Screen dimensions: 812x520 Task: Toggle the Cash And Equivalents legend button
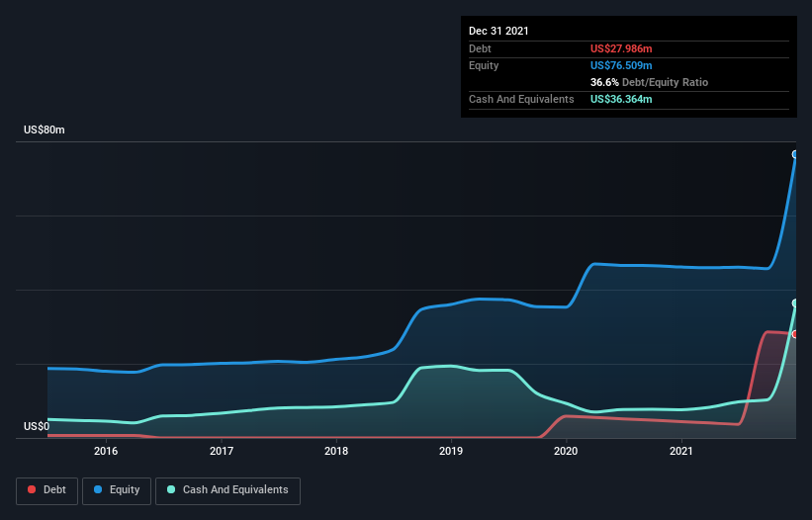click(x=227, y=490)
